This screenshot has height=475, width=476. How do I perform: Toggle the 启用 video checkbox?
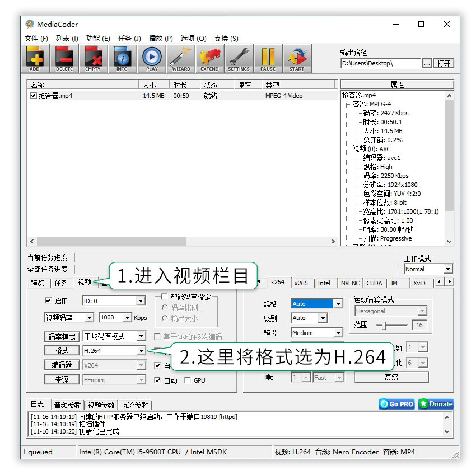[48, 300]
